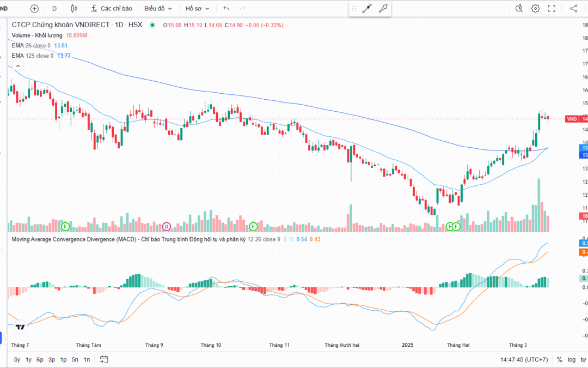Viewport: 588px width, 368px height.
Task: Open quick search icon in top right
Action: point(519,9)
